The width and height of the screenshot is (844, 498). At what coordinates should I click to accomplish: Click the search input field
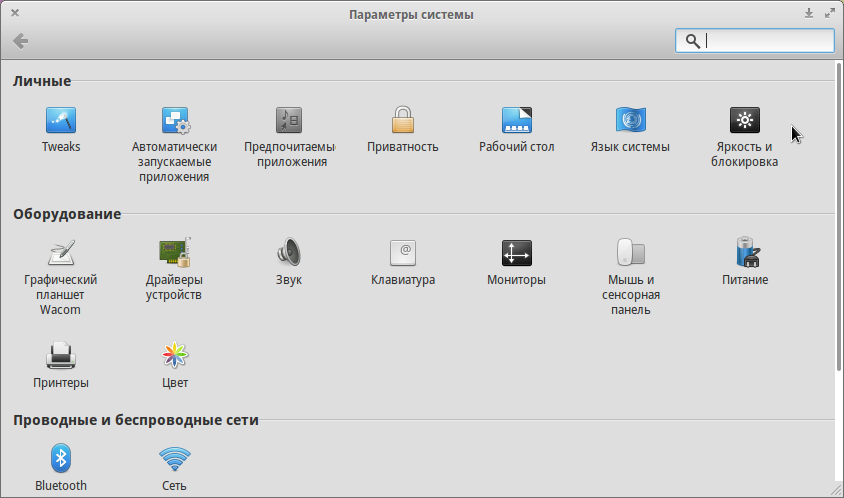pyautogui.click(x=765, y=41)
